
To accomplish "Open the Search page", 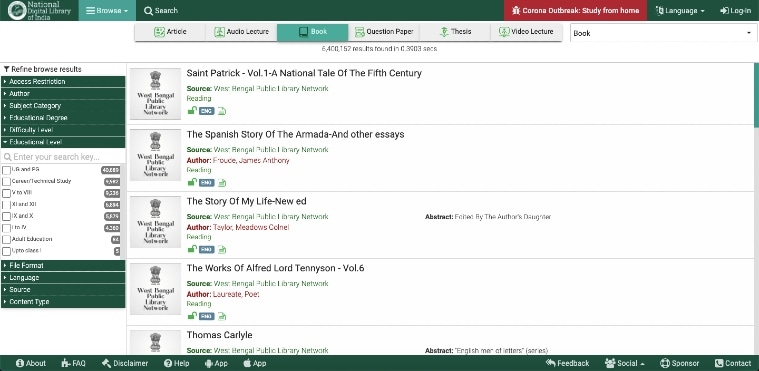I will [x=161, y=10].
